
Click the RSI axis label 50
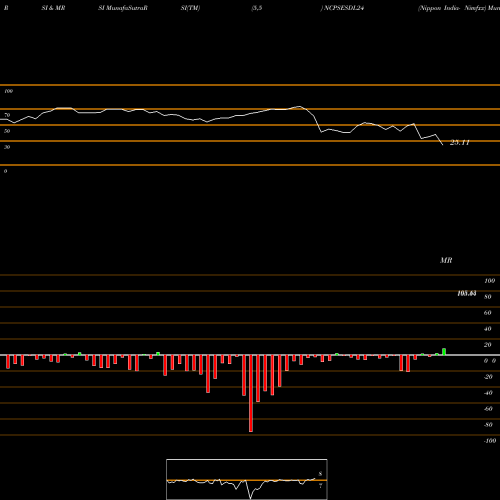(x=7, y=131)
